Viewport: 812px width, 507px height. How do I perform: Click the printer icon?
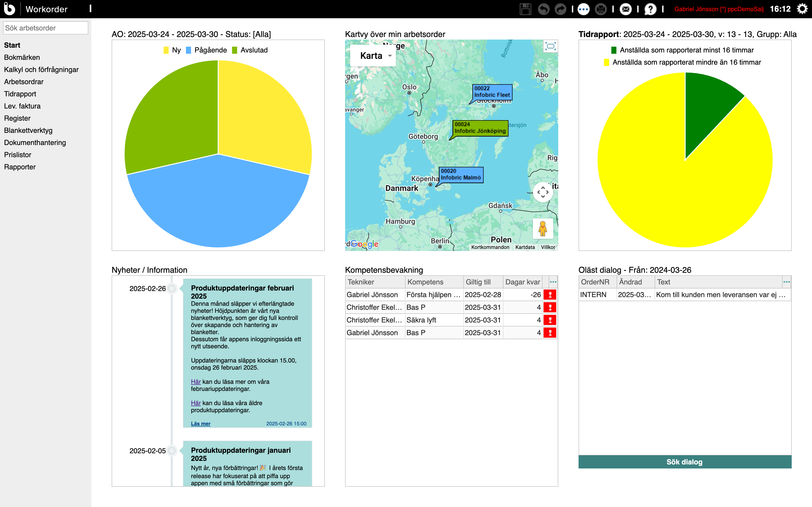[x=601, y=9]
